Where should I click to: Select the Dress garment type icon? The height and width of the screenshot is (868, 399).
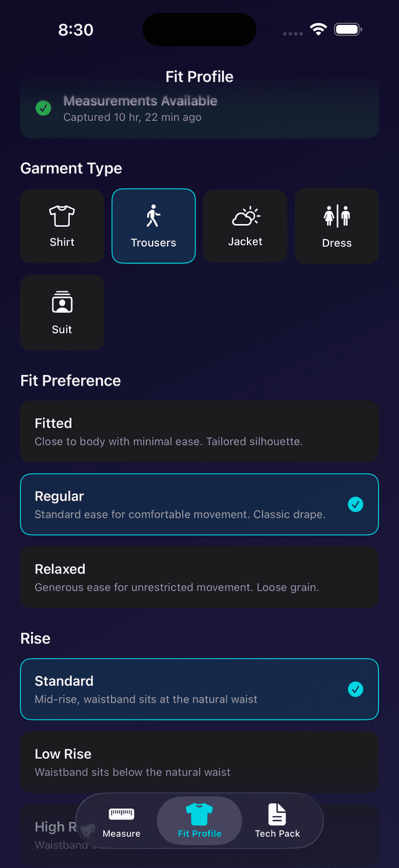pos(337,215)
